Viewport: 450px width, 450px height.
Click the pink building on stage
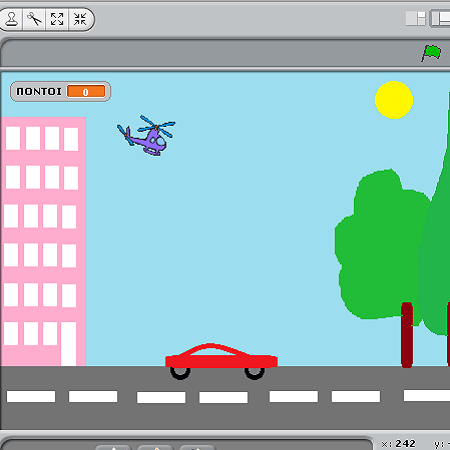pyautogui.click(x=43, y=241)
